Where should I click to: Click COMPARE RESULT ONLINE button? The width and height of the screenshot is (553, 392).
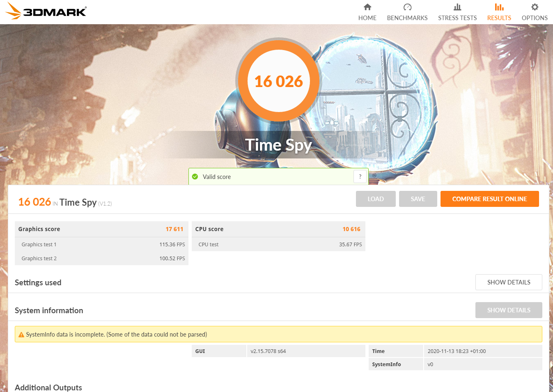click(490, 199)
